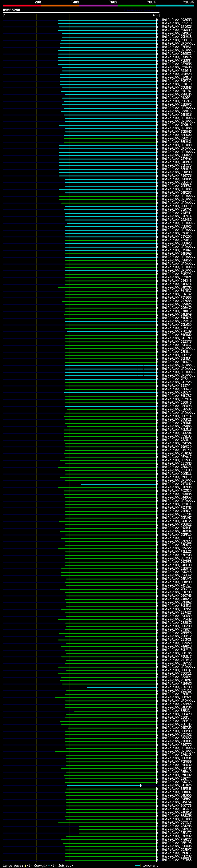Select hit label UniRef100_Q10MJ8
Screen dimensions: 197x868
177,78
